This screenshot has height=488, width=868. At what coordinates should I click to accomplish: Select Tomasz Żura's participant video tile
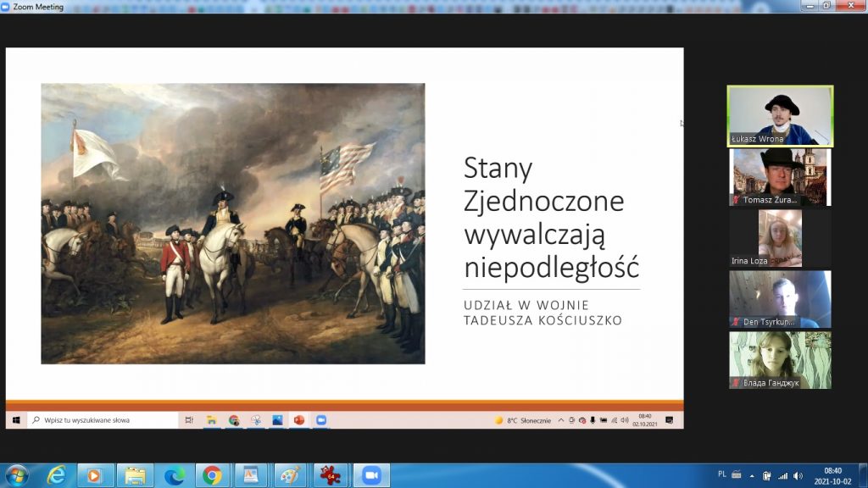point(780,176)
